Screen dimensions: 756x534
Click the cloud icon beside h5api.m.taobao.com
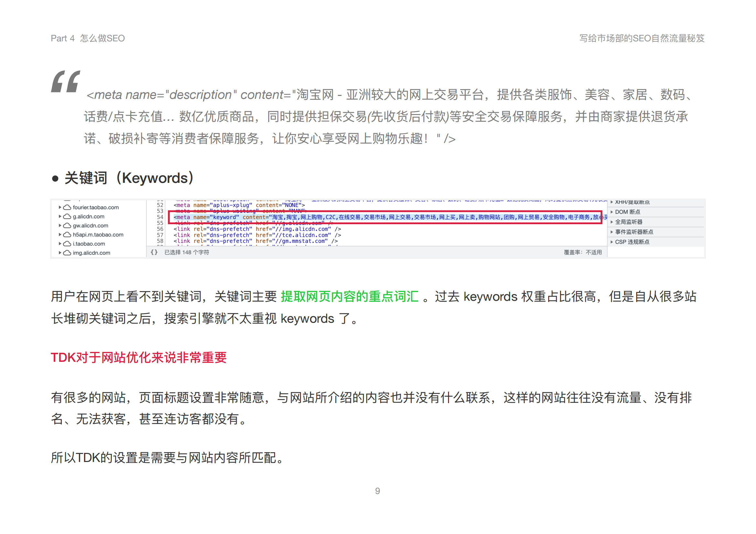coord(67,235)
